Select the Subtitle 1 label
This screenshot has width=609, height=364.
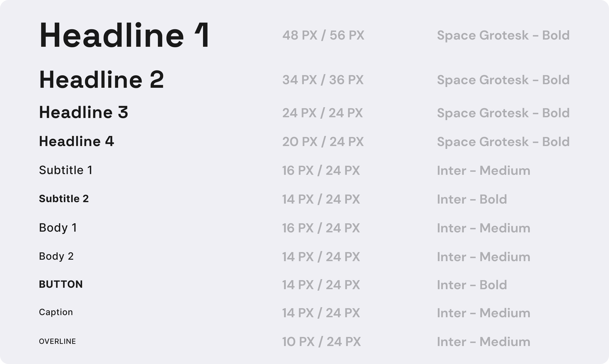click(x=66, y=170)
